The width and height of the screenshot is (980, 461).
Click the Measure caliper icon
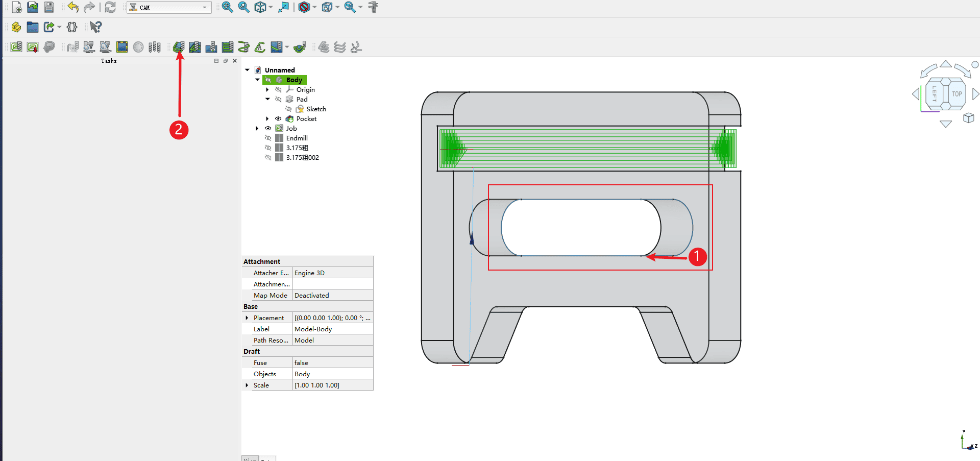[373, 7]
